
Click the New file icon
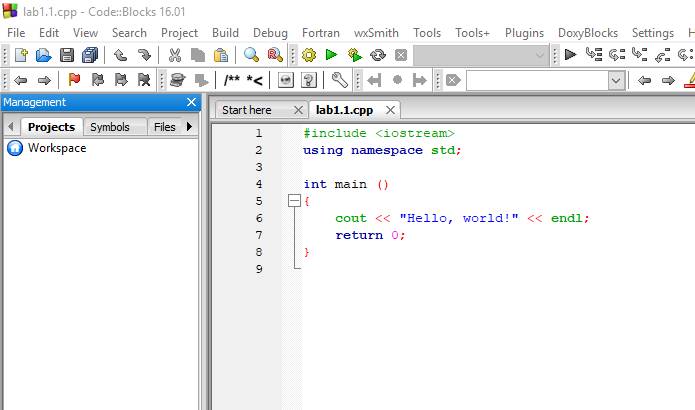pyautogui.click(x=21, y=55)
